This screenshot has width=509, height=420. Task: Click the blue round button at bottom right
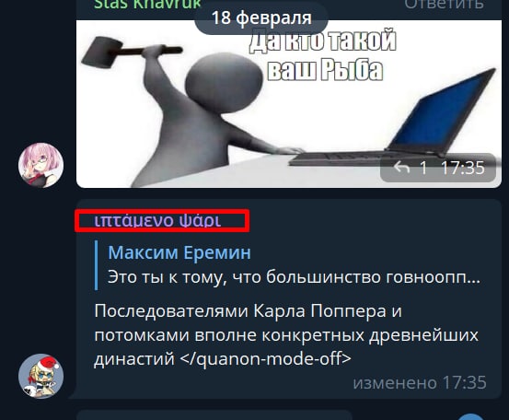472,416
